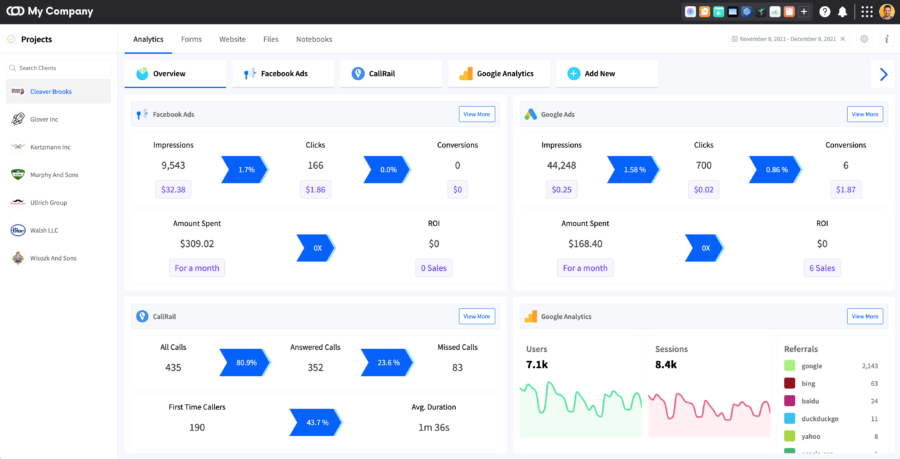This screenshot has height=459, width=900.
Task: Click the $32.38 impressions cost badge
Action: pos(173,189)
